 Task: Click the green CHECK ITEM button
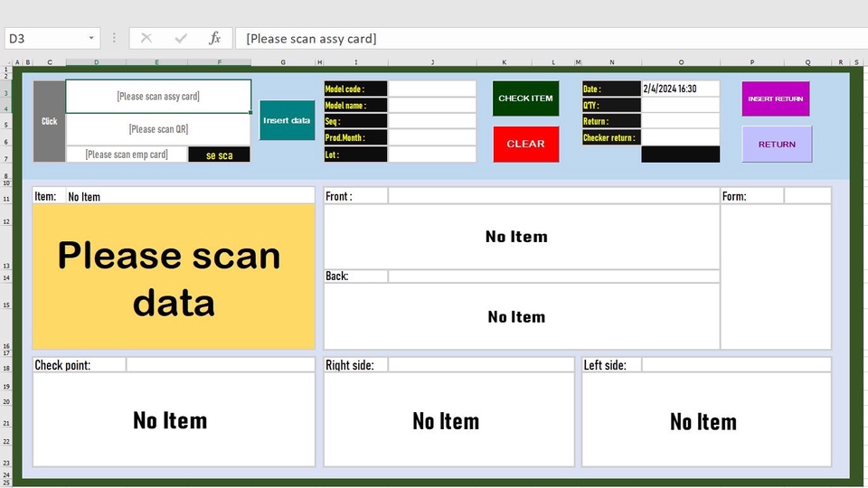tap(525, 98)
